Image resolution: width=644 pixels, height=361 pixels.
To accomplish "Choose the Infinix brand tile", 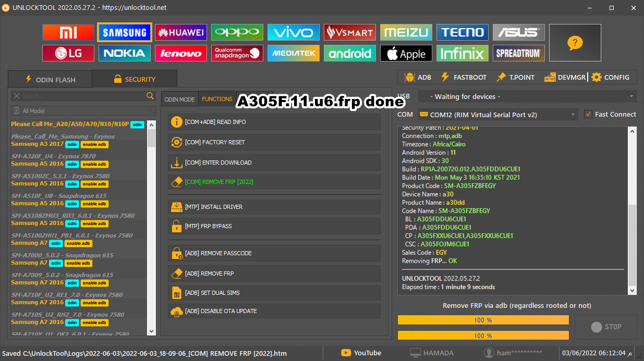I will (463, 53).
